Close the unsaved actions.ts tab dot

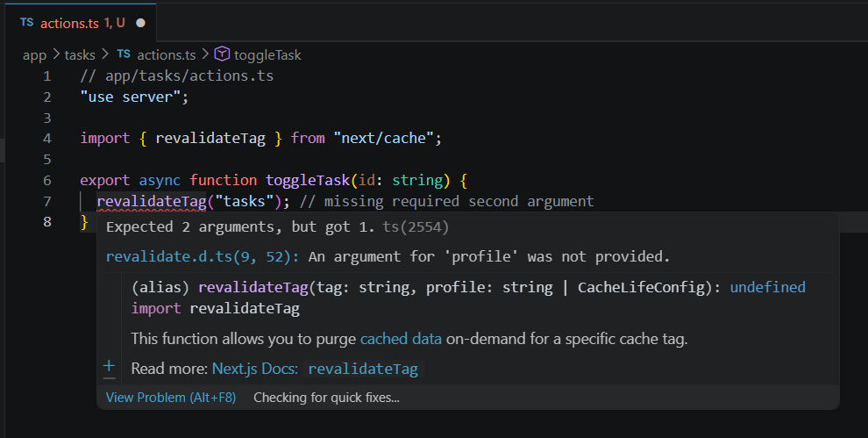140,24
